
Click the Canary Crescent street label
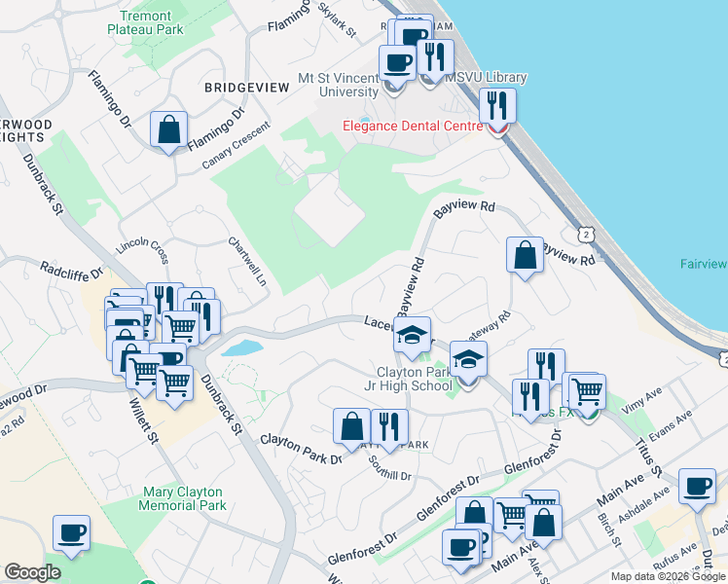click(x=236, y=145)
